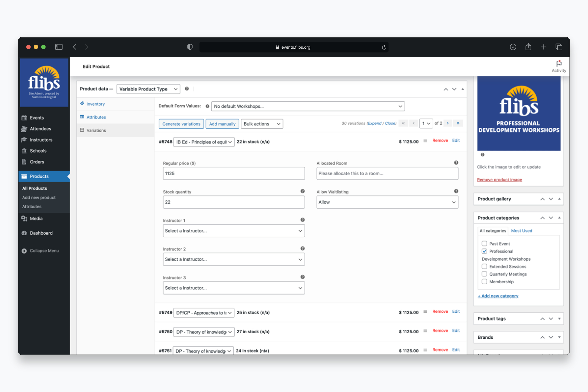Enable the Quarterly Meetings checkbox

484,274
